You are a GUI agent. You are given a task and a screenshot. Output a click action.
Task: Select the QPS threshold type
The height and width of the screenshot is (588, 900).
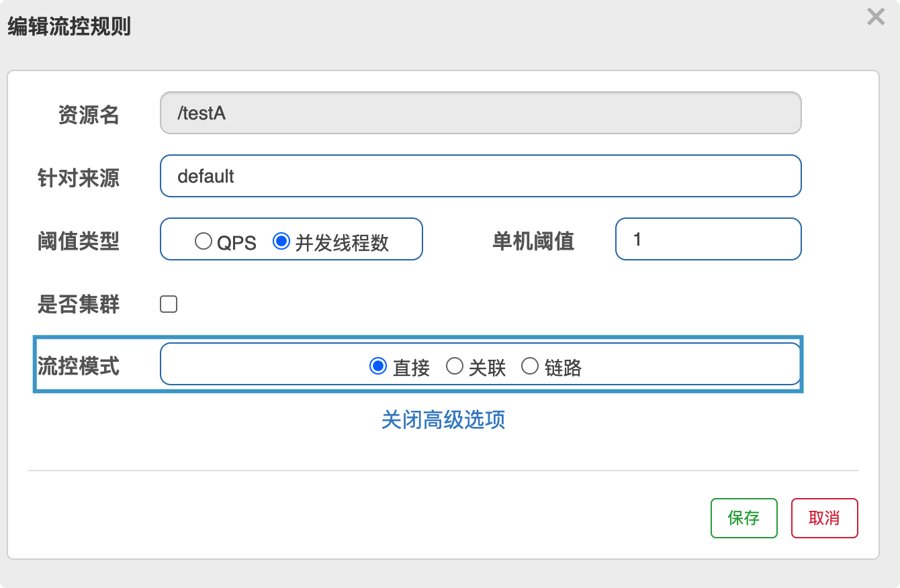point(204,241)
